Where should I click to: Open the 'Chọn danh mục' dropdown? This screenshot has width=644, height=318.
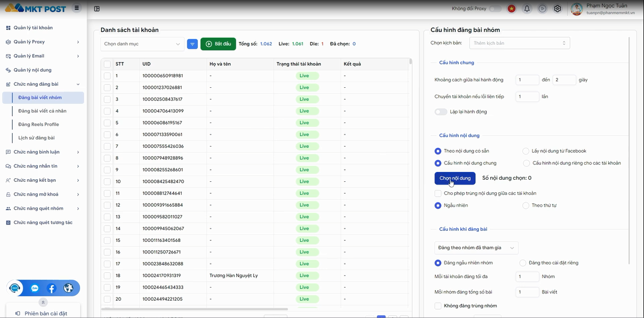(142, 44)
